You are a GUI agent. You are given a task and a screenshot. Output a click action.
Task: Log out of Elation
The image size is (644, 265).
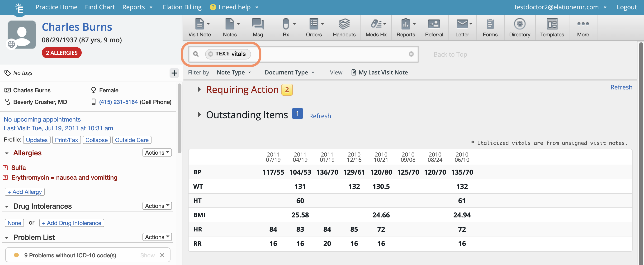point(626,7)
